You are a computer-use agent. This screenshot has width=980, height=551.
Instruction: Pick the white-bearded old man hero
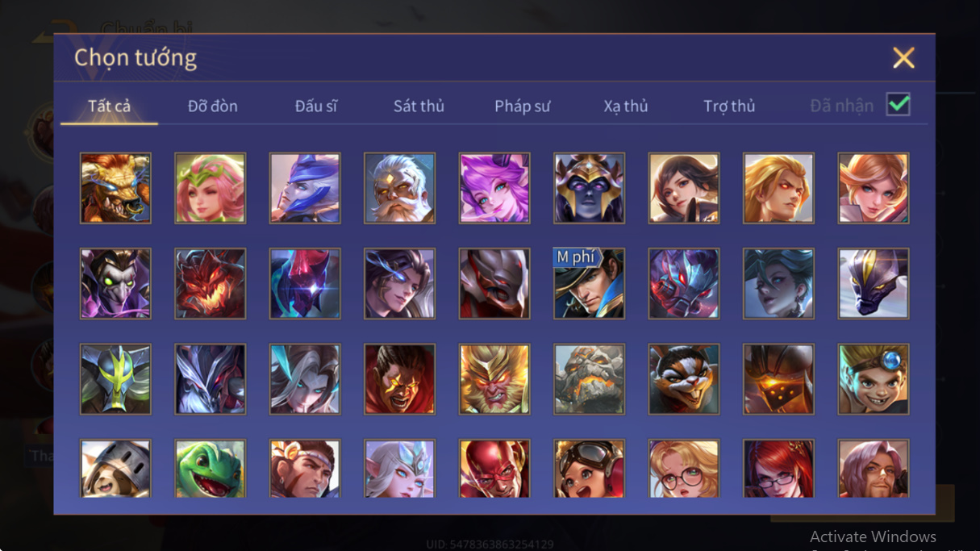click(399, 188)
